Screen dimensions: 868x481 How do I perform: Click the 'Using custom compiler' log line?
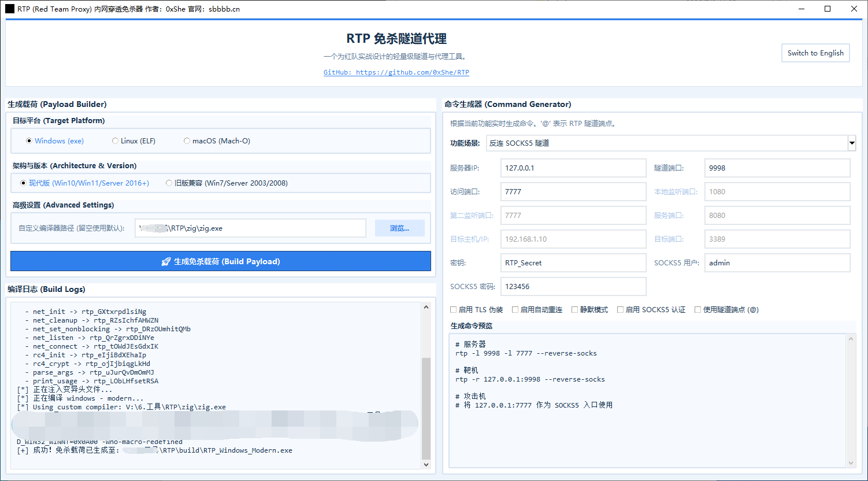click(x=121, y=407)
